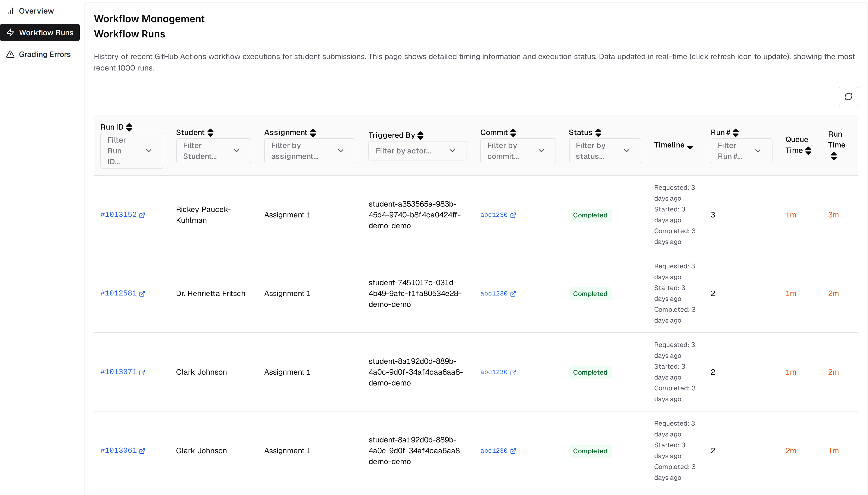Open run link #1012581

pyautogui.click(x=118, y=293)
